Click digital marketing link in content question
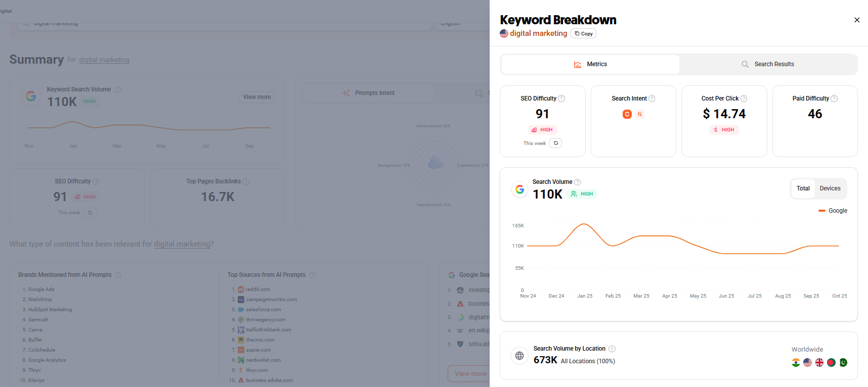868x387 pixels. (182, 244)
